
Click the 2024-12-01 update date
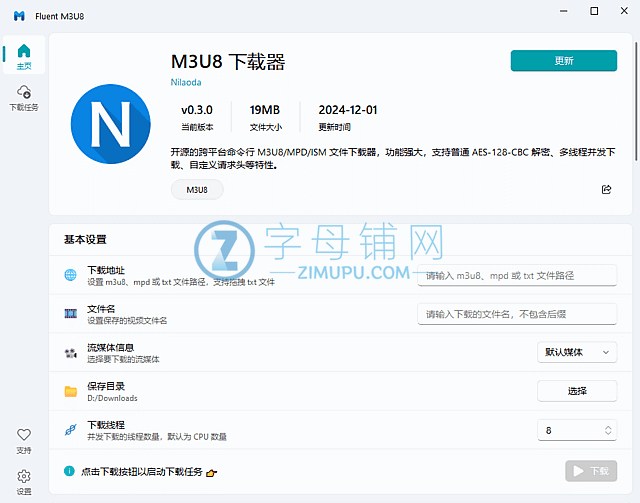348,110
